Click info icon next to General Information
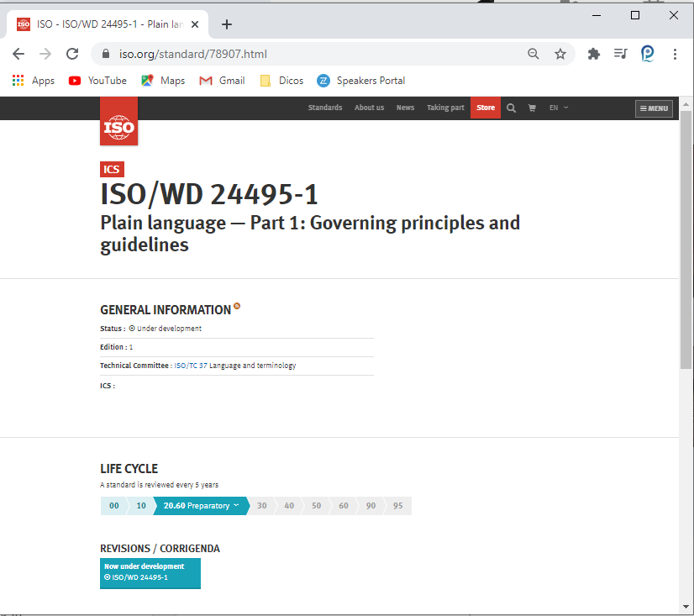This screenshot has height=616, width=694. pos(237,306)
